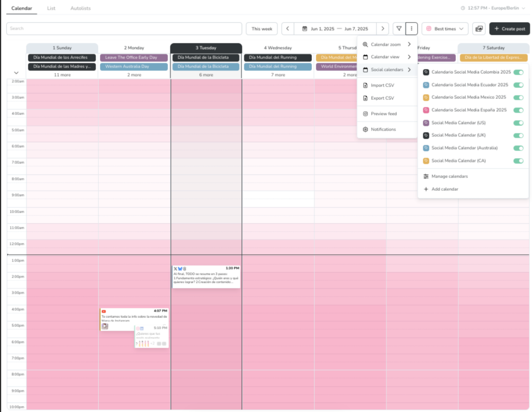Select the pink calendar color swatch for España
Screen dimensions: 532x412
click(x=427, y=110)
